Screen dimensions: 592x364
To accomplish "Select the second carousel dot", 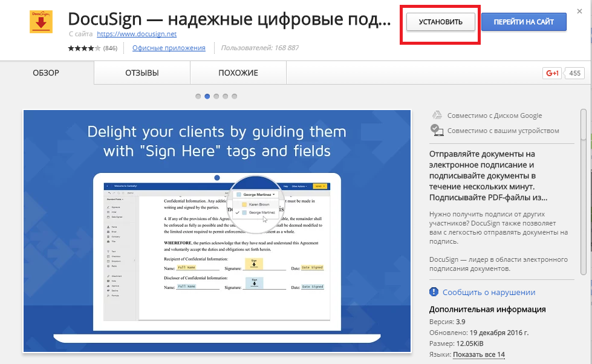I will [207, 96].
